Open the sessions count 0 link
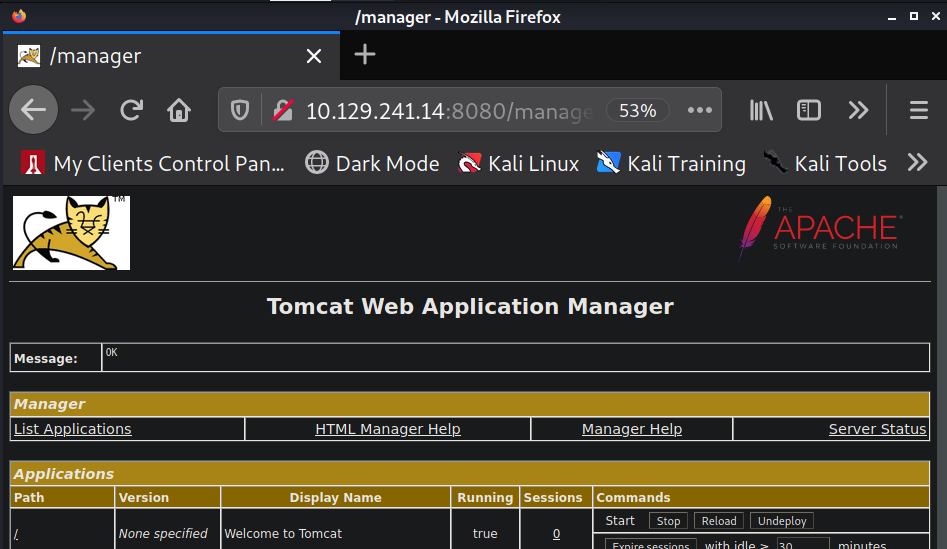Viewport: 947px width, 549px height. [x=556, y=534]
